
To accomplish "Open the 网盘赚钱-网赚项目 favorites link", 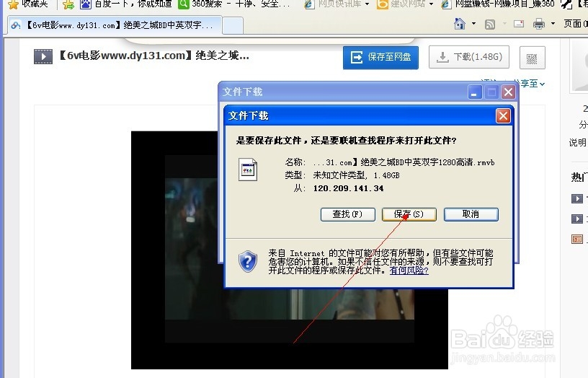I will [x=498, y=4].
